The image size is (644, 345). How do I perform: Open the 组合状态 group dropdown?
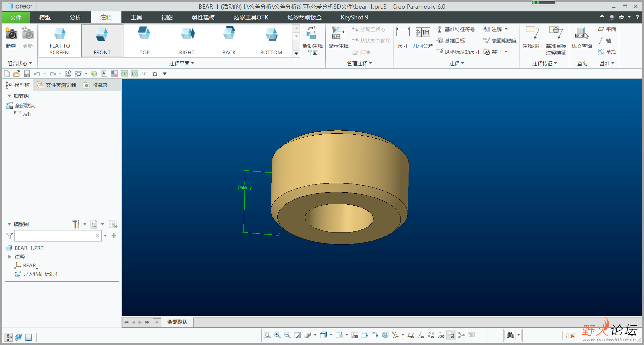[x=20, y=63]
